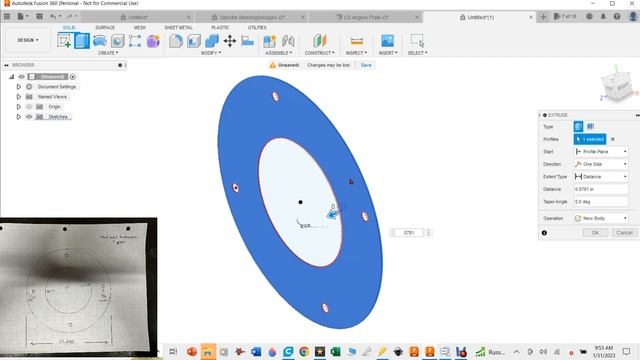This screenshot has width=640, height=360.
Task: Select the New Component tool
Action: pyautogui.click(x=269, y=41)
